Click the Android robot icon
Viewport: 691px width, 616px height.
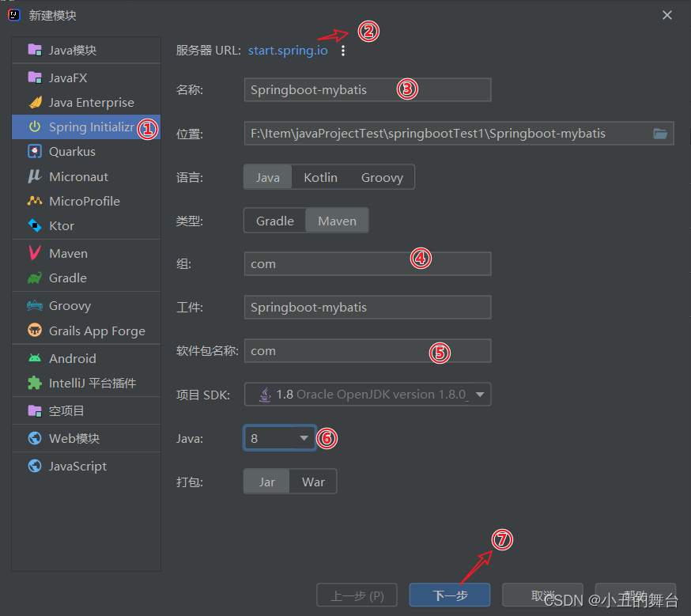(x=35, y=357)
